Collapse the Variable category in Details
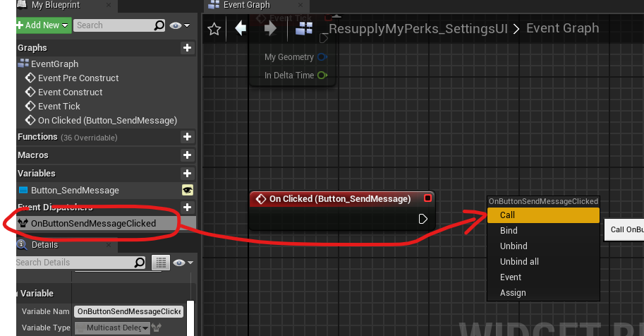 tap(37, 293)
